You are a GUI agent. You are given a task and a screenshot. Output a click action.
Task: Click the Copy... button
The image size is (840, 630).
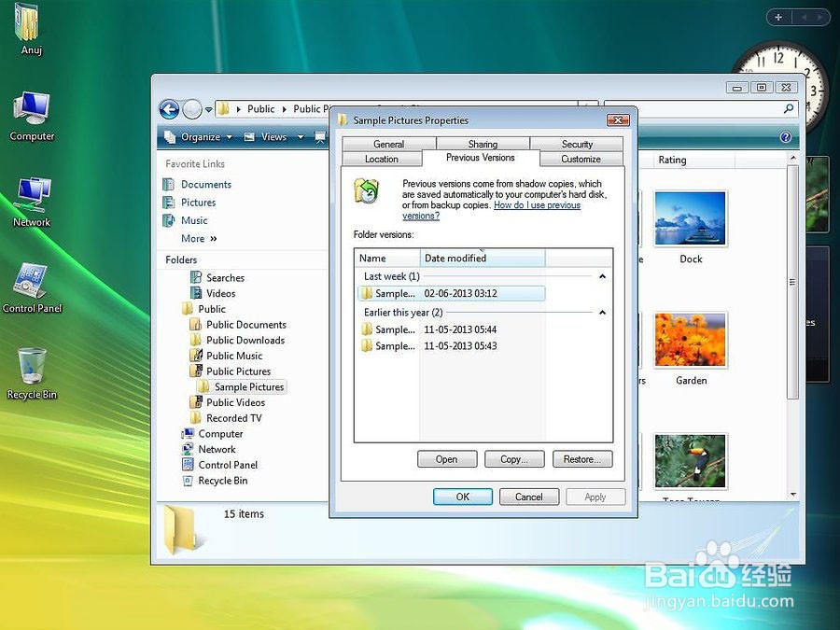tap(514, 459)
